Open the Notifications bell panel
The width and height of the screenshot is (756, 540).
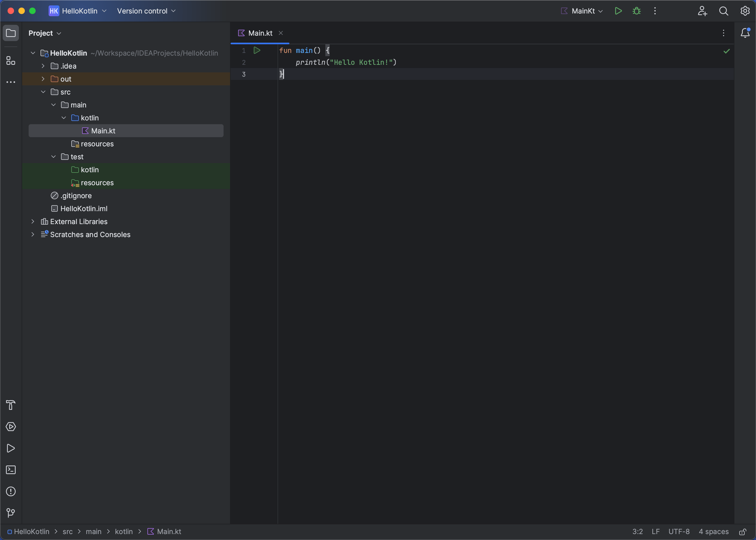click(x=745, y=33)
